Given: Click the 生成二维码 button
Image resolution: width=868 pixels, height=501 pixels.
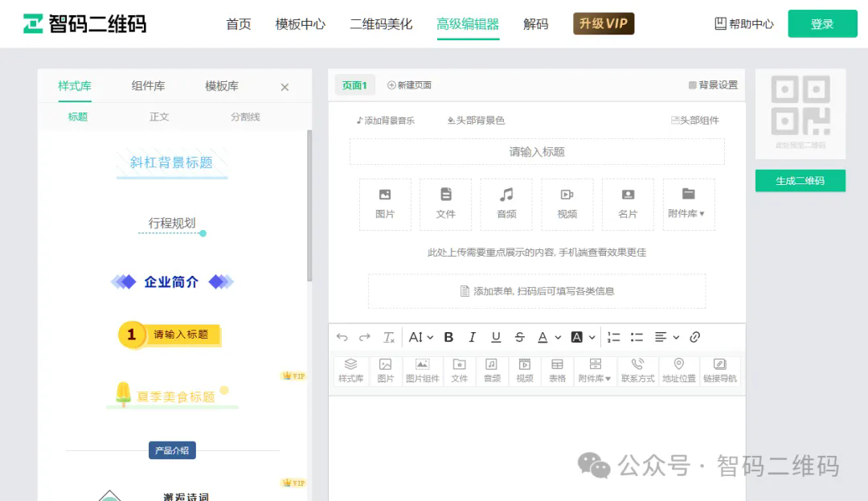Looking at the screenshot, I should (800, 181).
